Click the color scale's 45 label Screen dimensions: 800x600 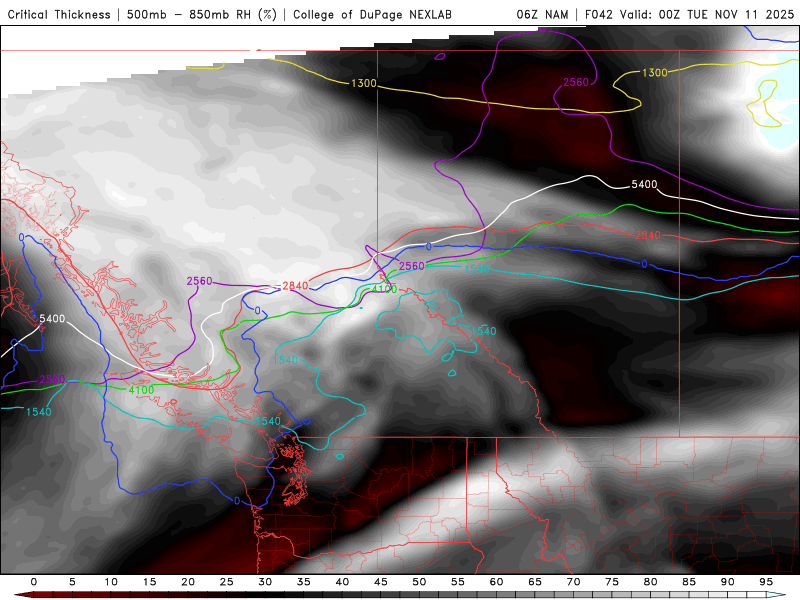point(381,582)
